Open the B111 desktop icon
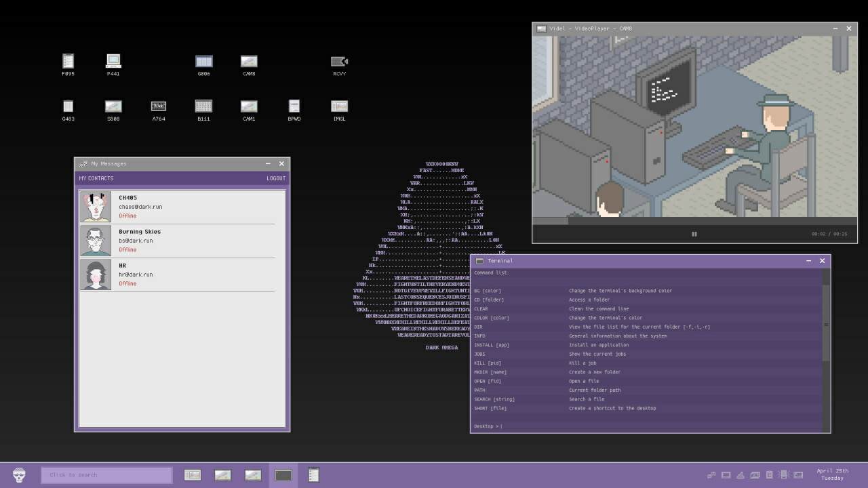 pos(203,106)
